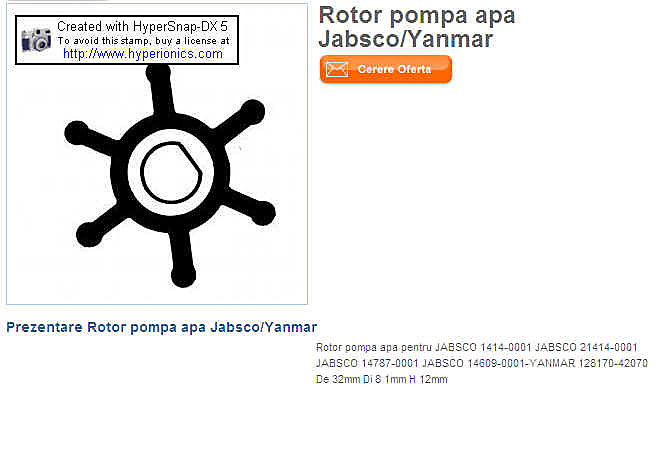Click the dimensions text "De 32mm Di 8.1mm"
Screen dimensions: 659x460
361,379
